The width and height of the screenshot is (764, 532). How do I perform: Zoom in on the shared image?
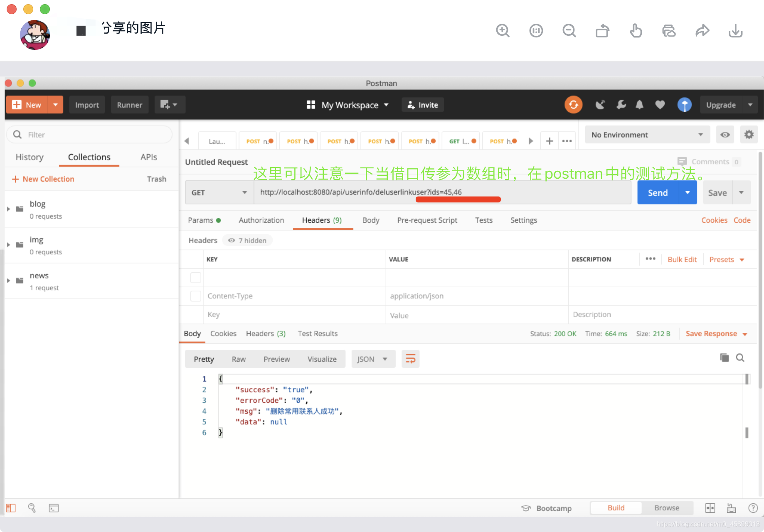pos(503,31)
